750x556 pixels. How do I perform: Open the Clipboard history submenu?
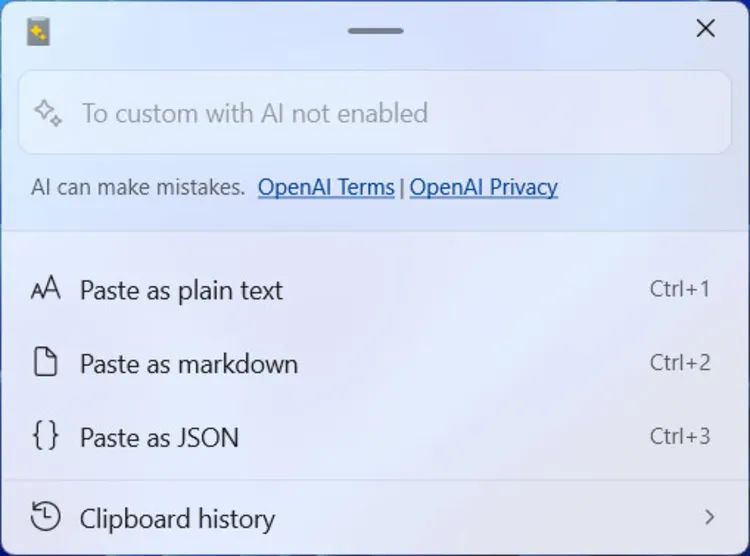[177, 518]
